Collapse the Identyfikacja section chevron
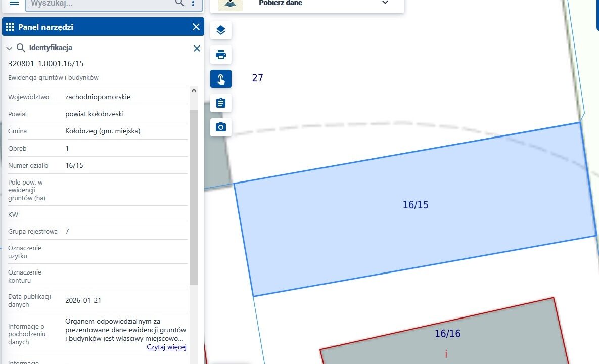Image resolution: width=599 pixels, height=364 pixels. pyautogui.click(x=9, y=49)
